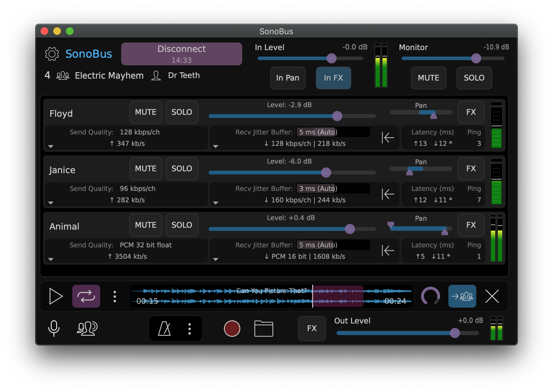Mute Janice's channel
553x392 pixels.
(146, 169)
